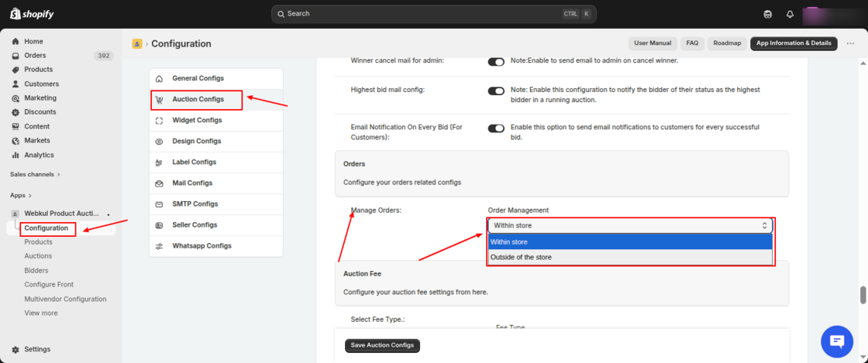Screen dimensions: 868x363
Task: Open the Roadmap button
Action: [x=727, y=43]
